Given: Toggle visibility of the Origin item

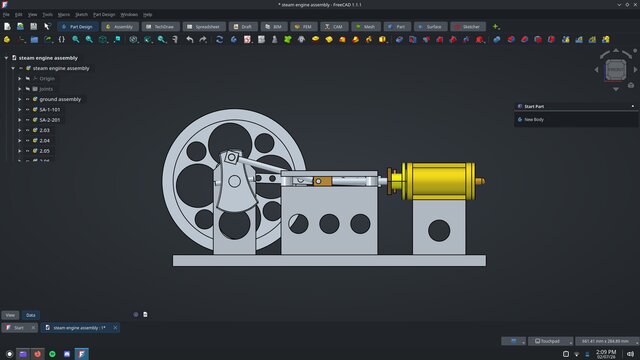Looking at the screenshot, I should tap(27, 78).
